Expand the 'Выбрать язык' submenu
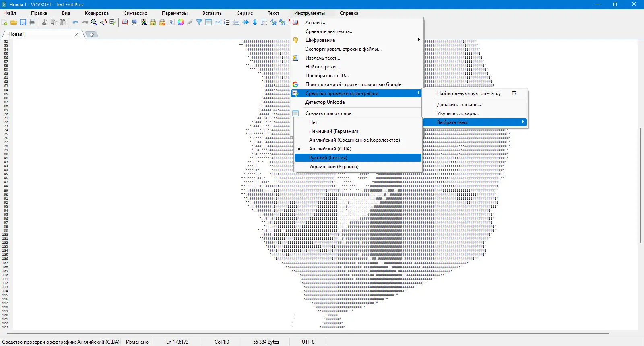 pyautogui.click(x=475, y=122)
